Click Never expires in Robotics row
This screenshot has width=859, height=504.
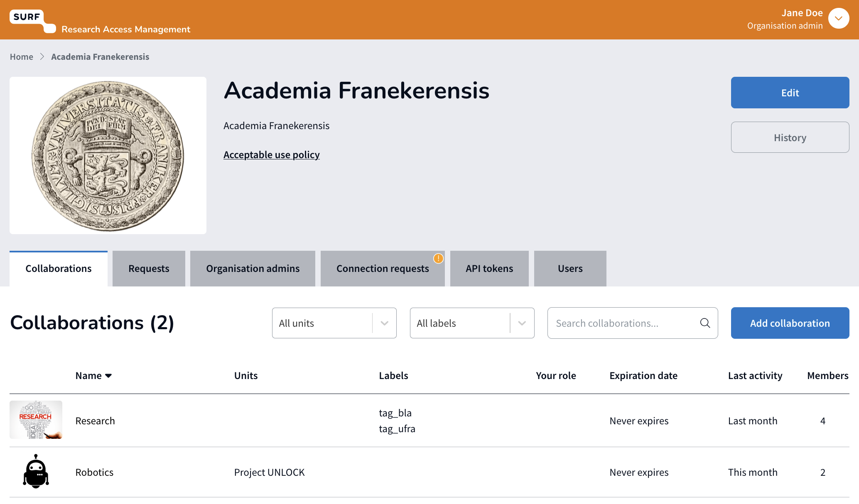click(x=639, y=472)
